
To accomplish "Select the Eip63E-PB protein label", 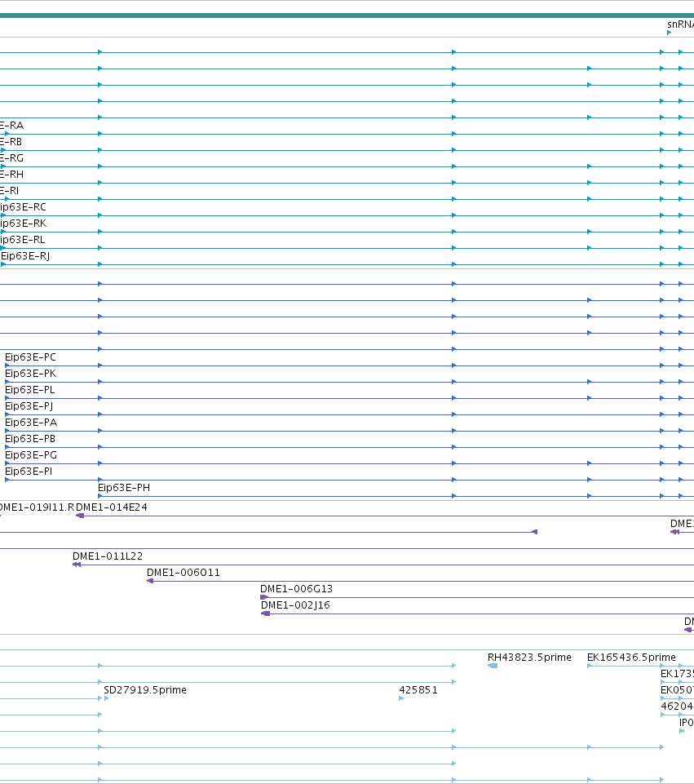I will 30,438.
